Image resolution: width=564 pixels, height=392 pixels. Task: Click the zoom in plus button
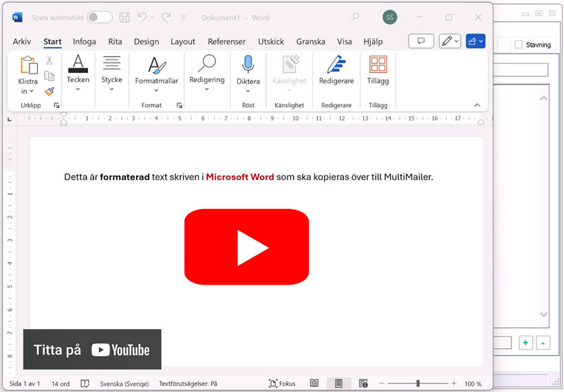click(x=454, y=384)
